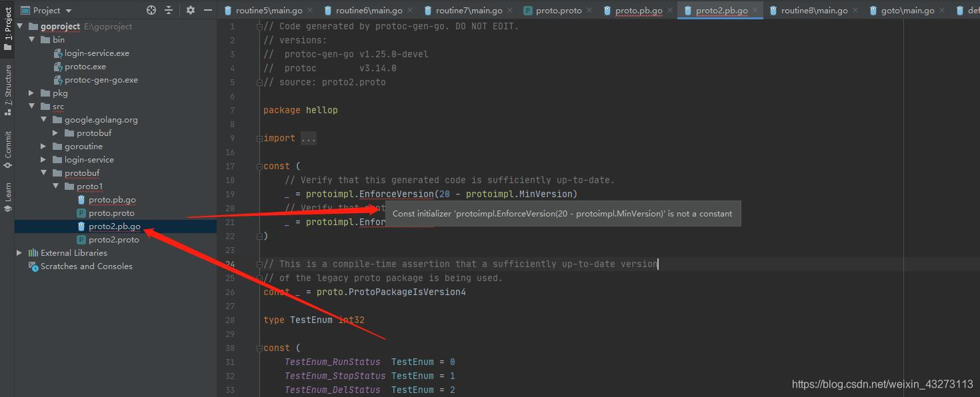
Task: Open the Learn side tab
Action: pyautogui.click(x=7, y=197)
